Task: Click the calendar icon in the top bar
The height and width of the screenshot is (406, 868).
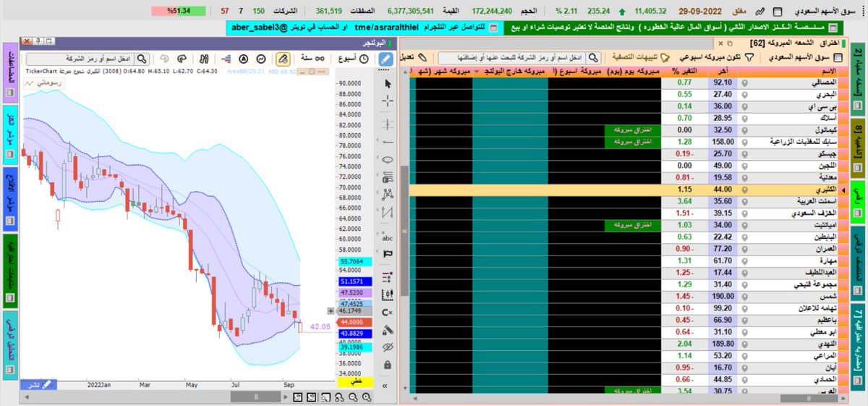Action: [x=778, y=12]
